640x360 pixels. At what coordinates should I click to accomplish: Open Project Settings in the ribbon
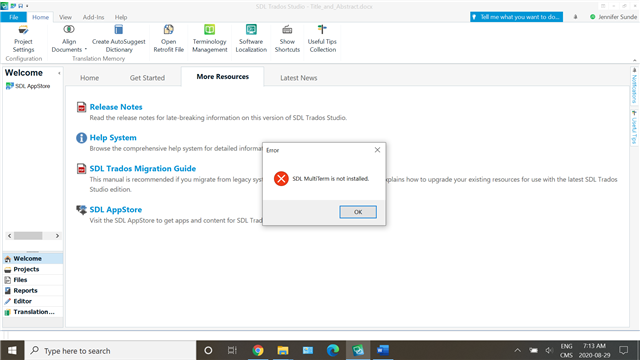(x=23, y=39)
